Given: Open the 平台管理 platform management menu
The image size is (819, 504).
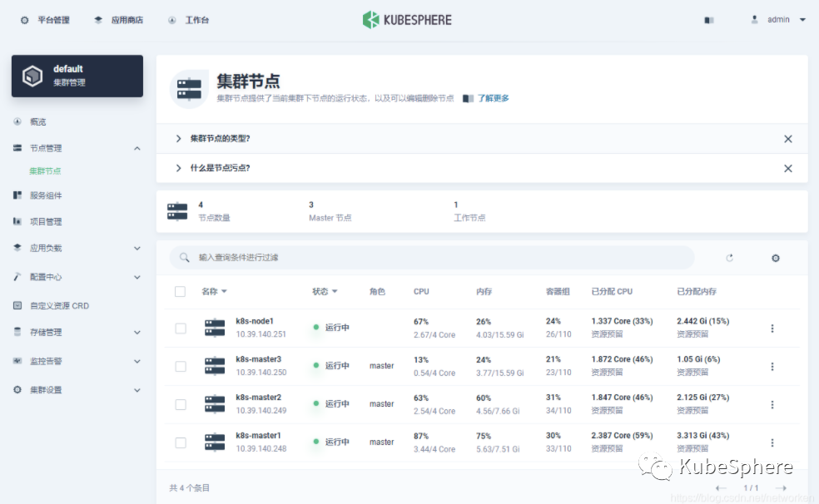Looking at the screenshot, I should (x=45, y=20).
